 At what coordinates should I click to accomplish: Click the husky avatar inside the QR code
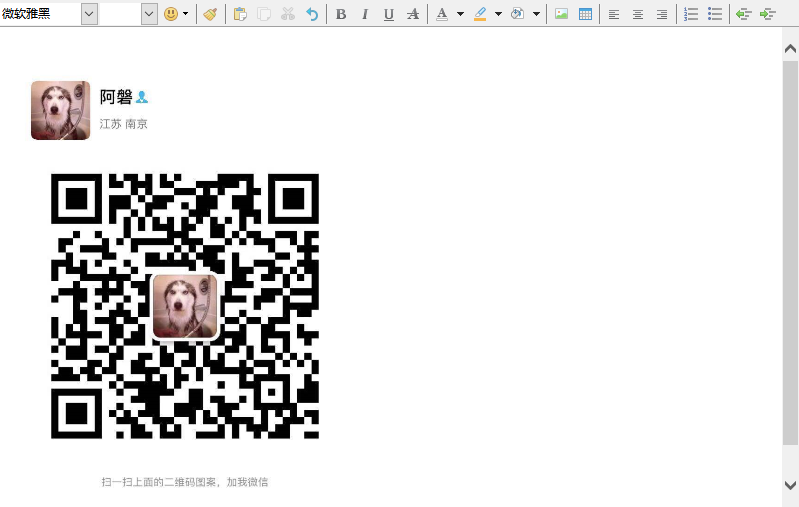[185, 306]
